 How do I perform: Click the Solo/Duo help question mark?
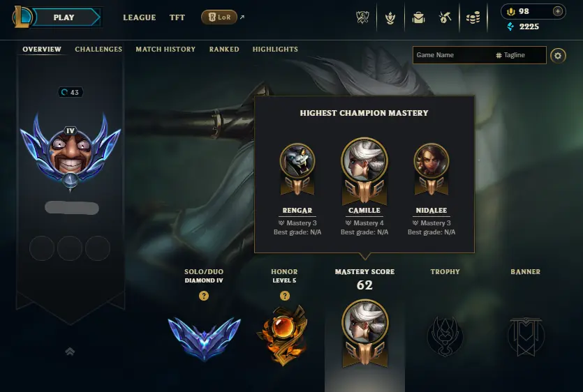click(x=204, y=296)
